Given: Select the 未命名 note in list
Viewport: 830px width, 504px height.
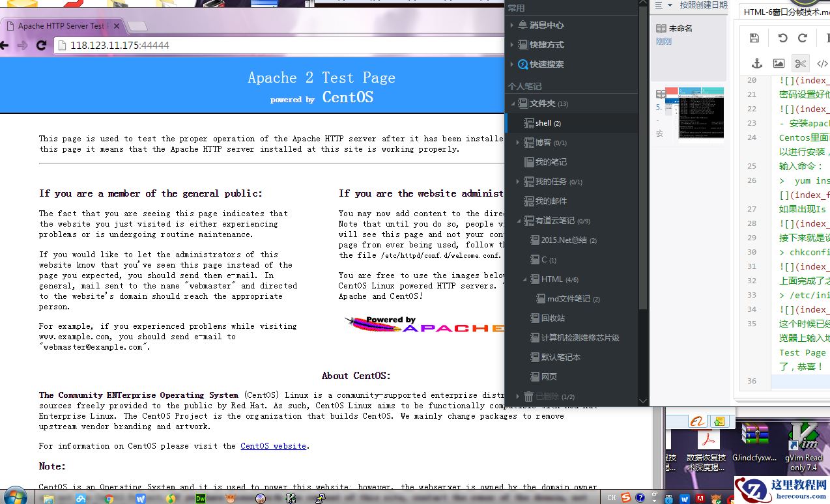Looking at the screenshot, I should click(x=690, y=48).
